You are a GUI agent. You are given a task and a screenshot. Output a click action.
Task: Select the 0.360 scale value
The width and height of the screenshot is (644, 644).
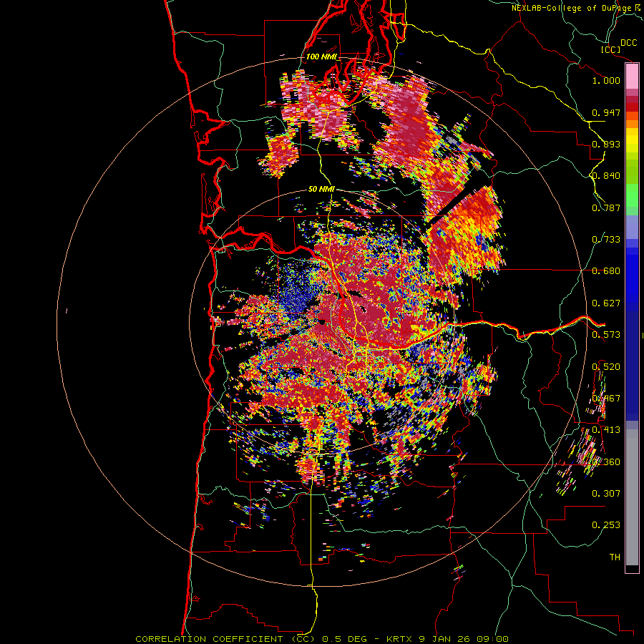[606, 462]
